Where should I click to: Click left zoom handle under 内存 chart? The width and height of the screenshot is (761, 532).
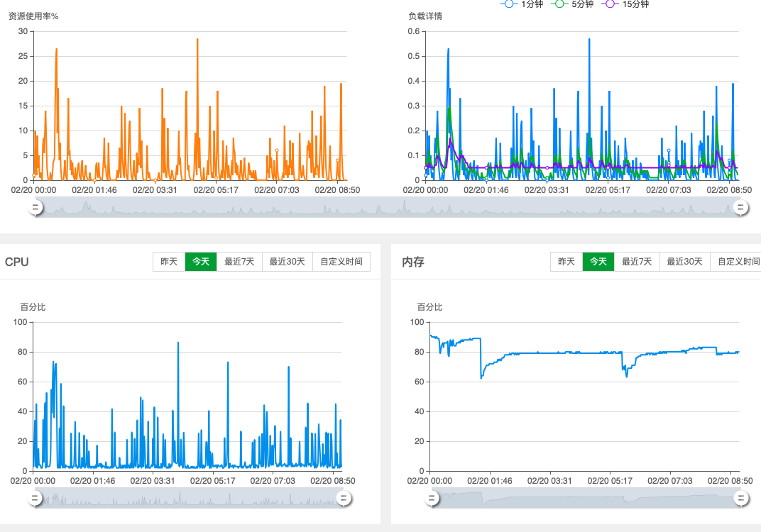(432, 498)
